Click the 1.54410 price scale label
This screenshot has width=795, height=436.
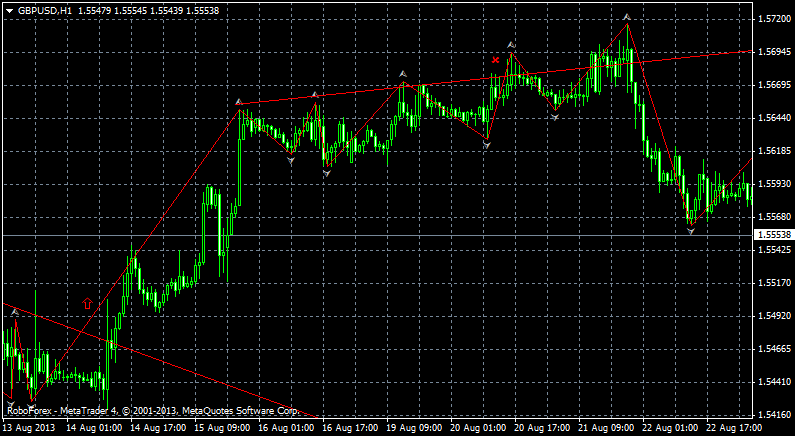click(x=774, y=381)
